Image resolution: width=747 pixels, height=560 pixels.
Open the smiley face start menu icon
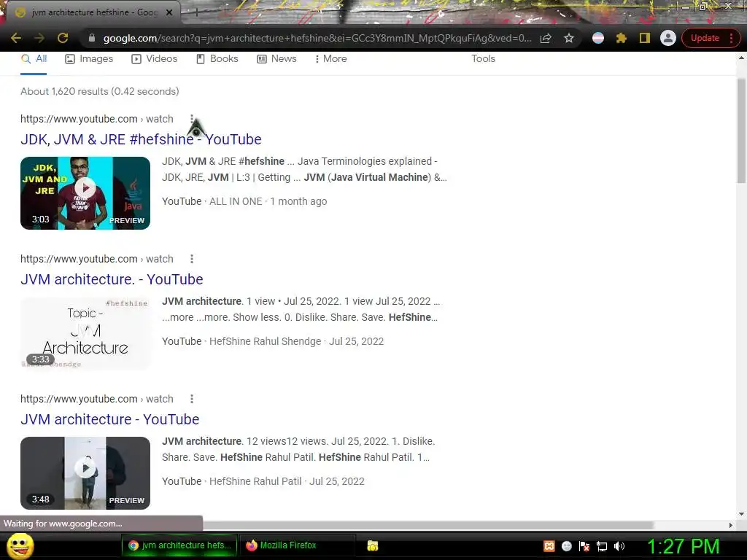[x=20, y=545]
